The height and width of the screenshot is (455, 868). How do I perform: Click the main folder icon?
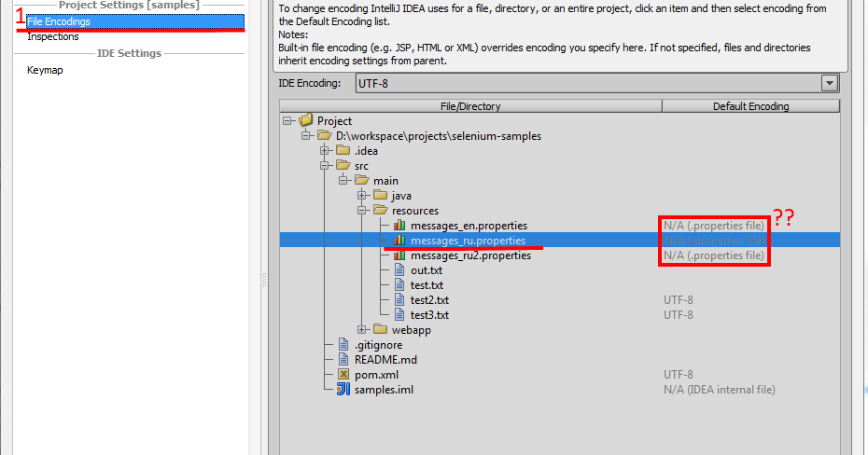click(362, 180)
